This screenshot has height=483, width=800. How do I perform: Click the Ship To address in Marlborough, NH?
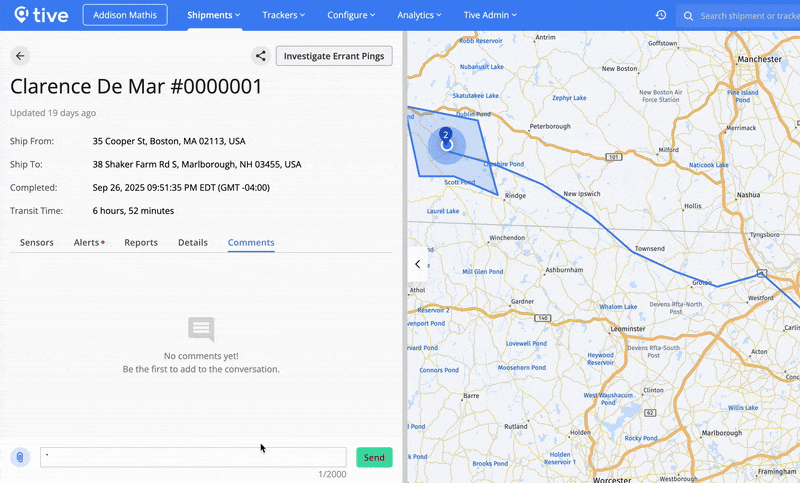(197, 164)
